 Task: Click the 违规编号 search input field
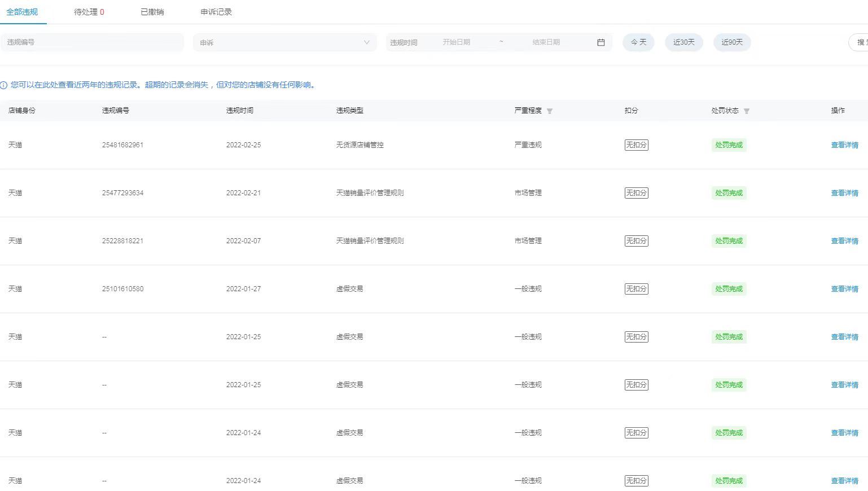click(x=92, y=42)
